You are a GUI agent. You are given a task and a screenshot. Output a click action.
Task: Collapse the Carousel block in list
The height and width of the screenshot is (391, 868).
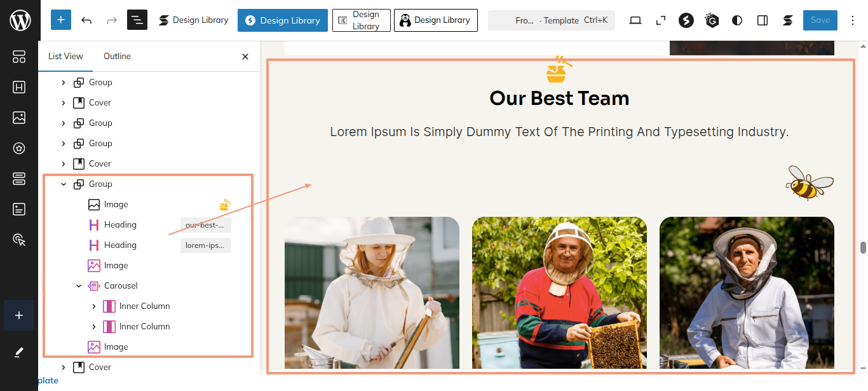79,286
